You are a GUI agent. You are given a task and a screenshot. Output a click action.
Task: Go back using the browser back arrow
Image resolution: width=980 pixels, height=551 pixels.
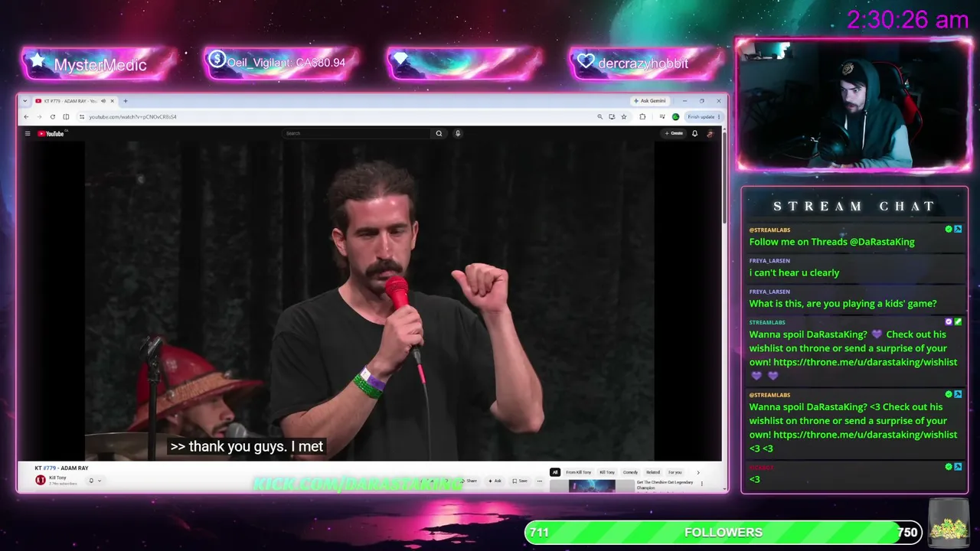point(26,117)
